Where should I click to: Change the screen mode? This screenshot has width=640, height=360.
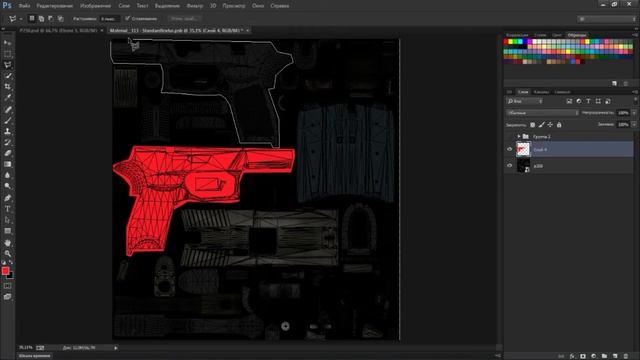(x=7, y=297)
